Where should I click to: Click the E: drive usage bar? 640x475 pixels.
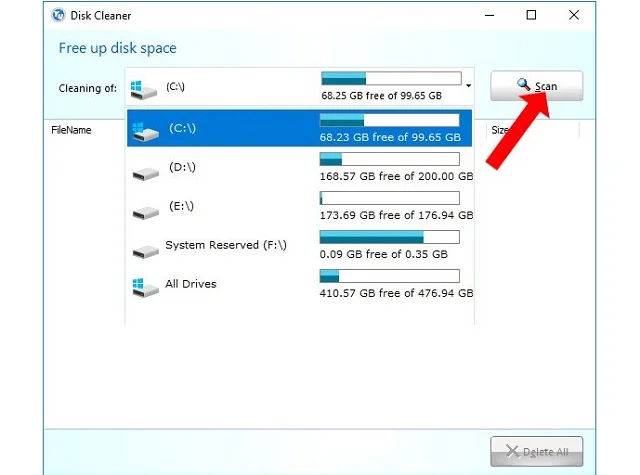(389, 198)
